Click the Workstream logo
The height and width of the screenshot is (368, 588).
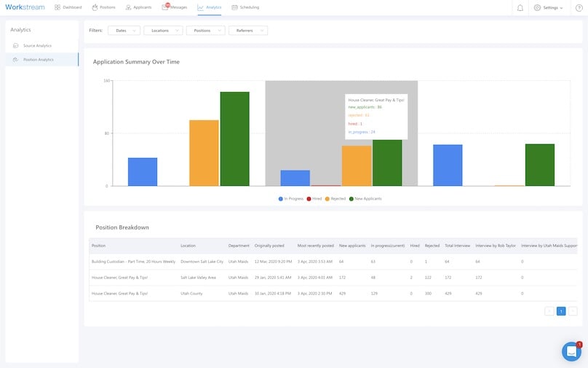click(x=26, y=7)
